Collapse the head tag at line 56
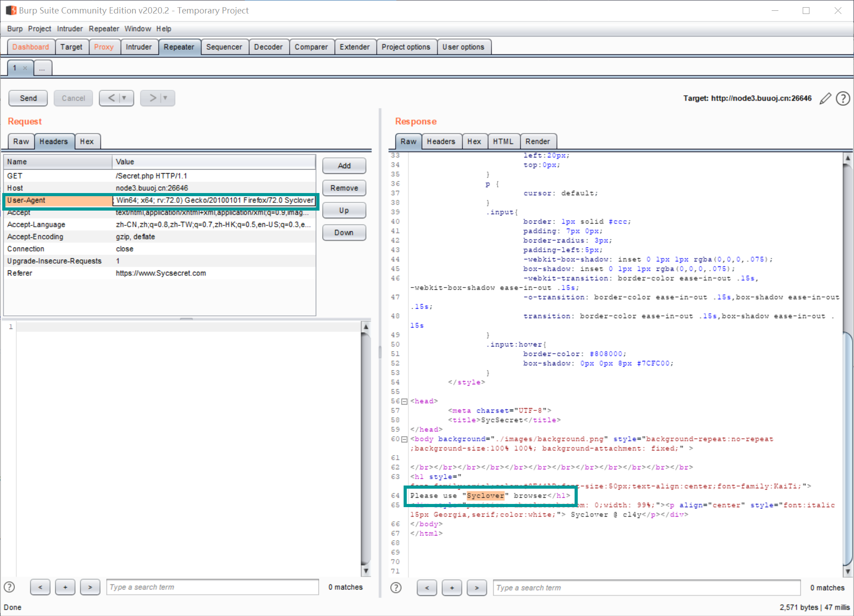854x616 pixels. point(404,401)
